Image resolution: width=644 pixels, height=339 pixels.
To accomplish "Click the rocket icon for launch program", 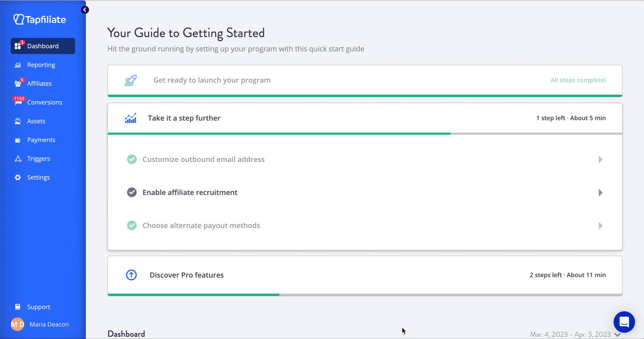I will pos(131,81).
